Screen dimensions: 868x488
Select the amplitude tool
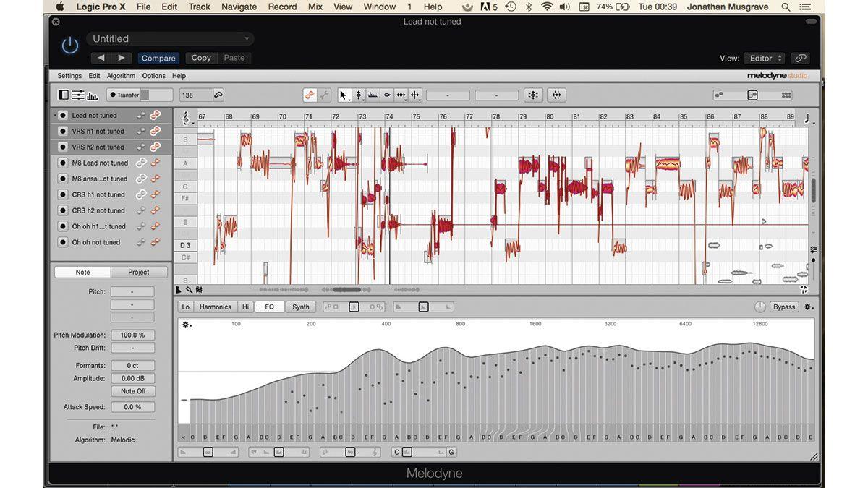click(x=387, y=95)
